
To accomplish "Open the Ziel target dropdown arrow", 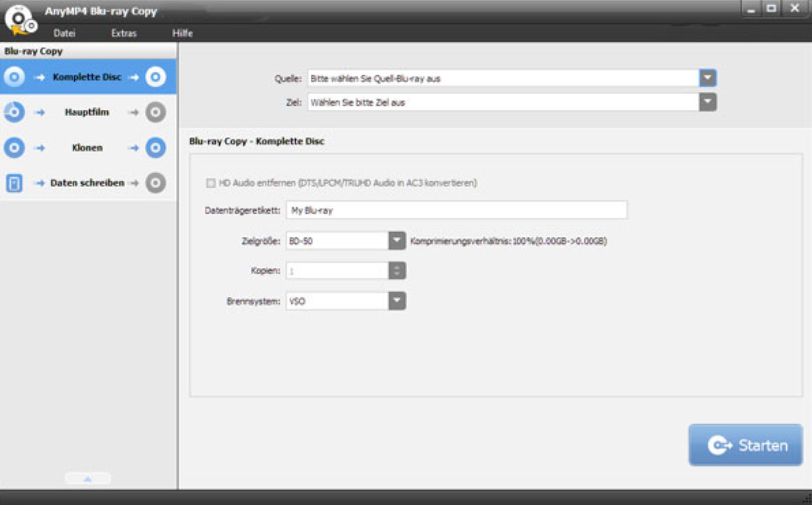I will tap(708, 102).
